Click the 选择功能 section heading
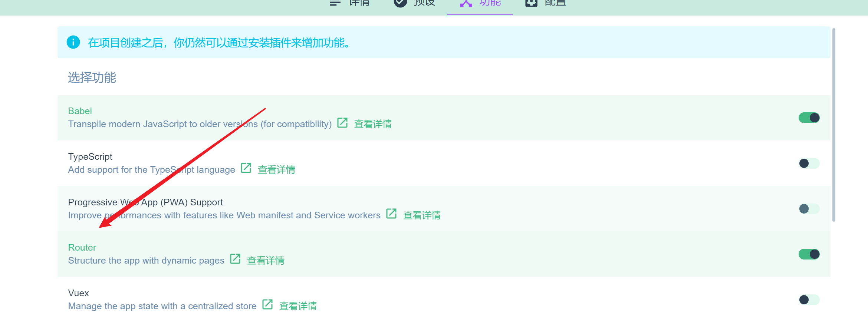 pos(92,77)
